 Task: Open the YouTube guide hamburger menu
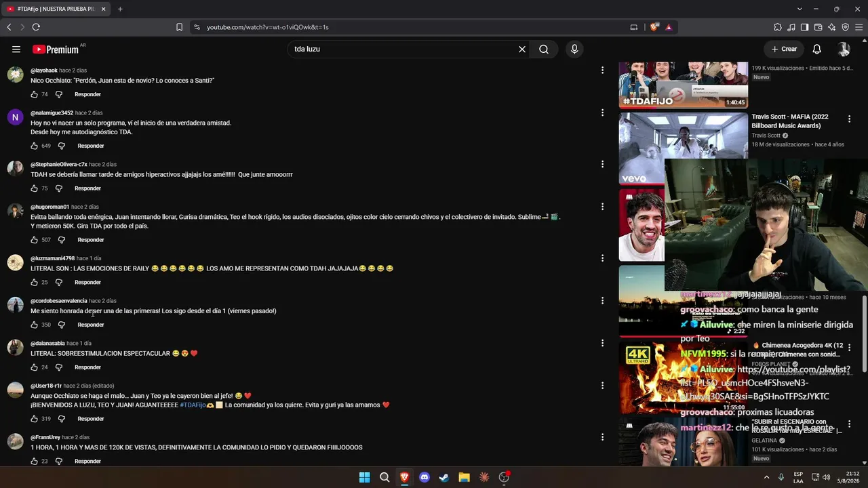(16, 49)
